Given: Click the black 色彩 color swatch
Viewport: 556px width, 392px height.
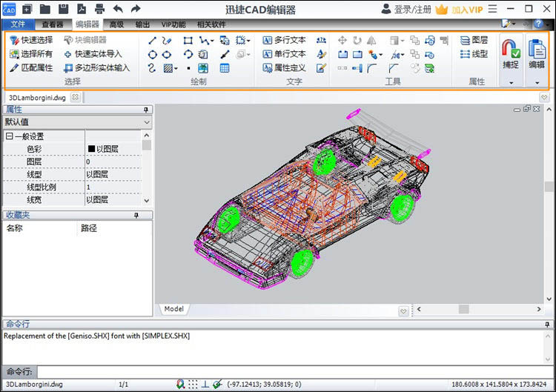Looking at the screenshot, I should (90, 149).
